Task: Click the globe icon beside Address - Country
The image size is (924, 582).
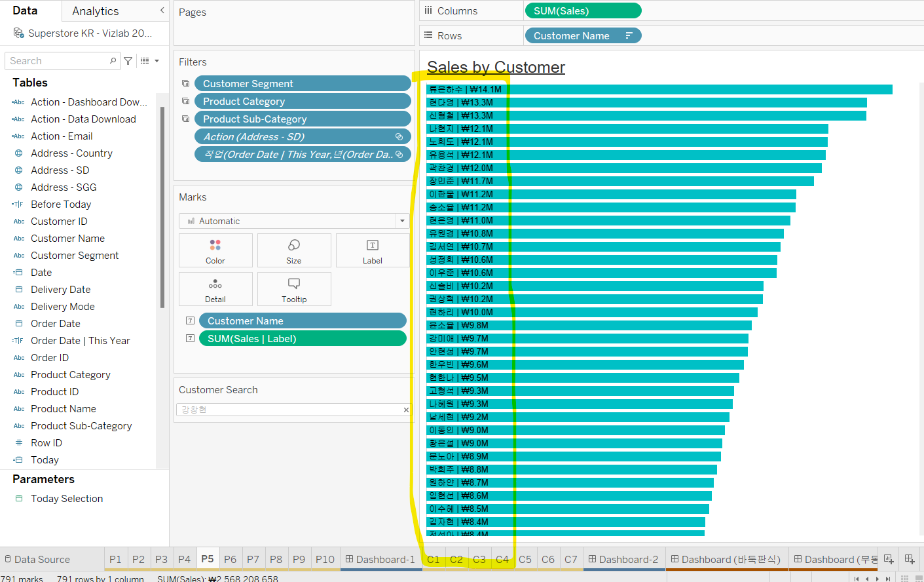Action: [19, 153]
